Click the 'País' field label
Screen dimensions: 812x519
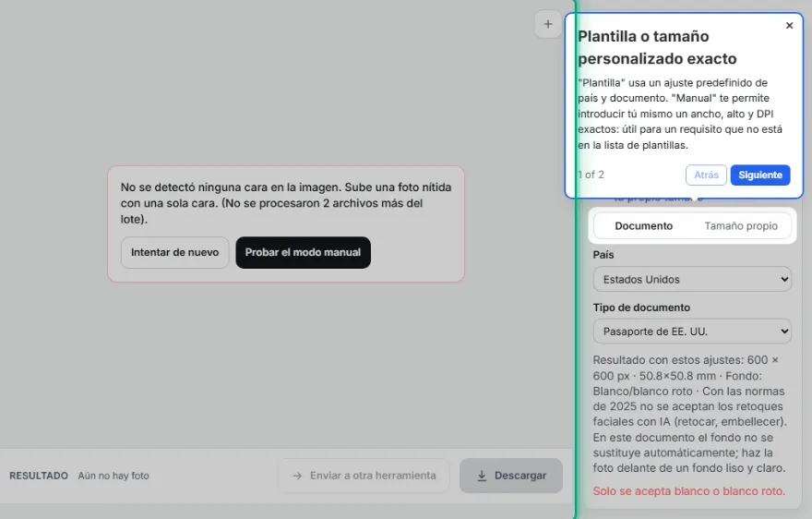pos(603,255)
